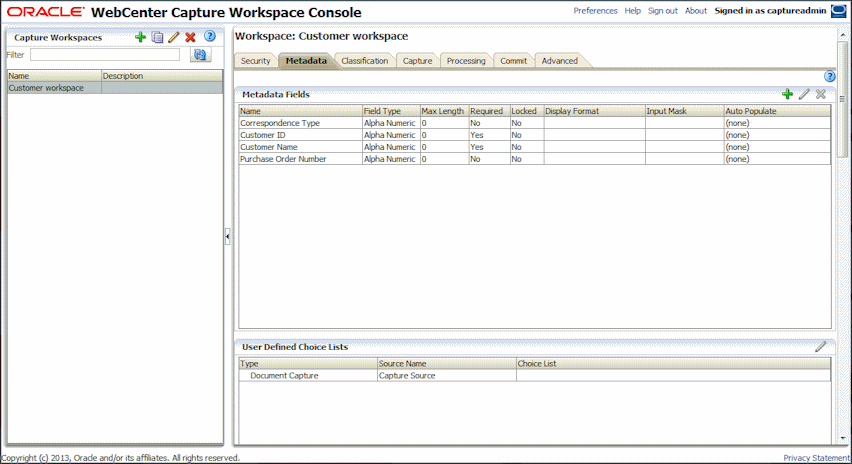Viewport: 852px width, 464px height.
Task: Click the Source Name column header
Action: pos(447,363)
